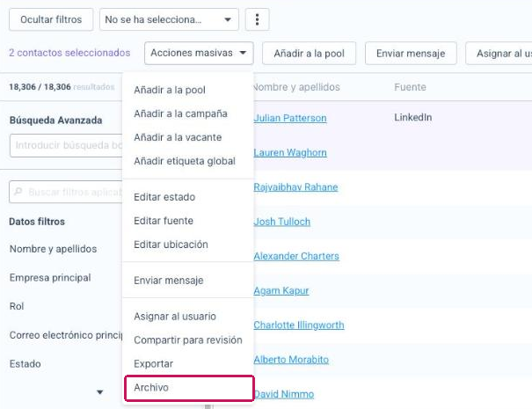Choose Editar ubicación menu item

[x=171, y=245]
